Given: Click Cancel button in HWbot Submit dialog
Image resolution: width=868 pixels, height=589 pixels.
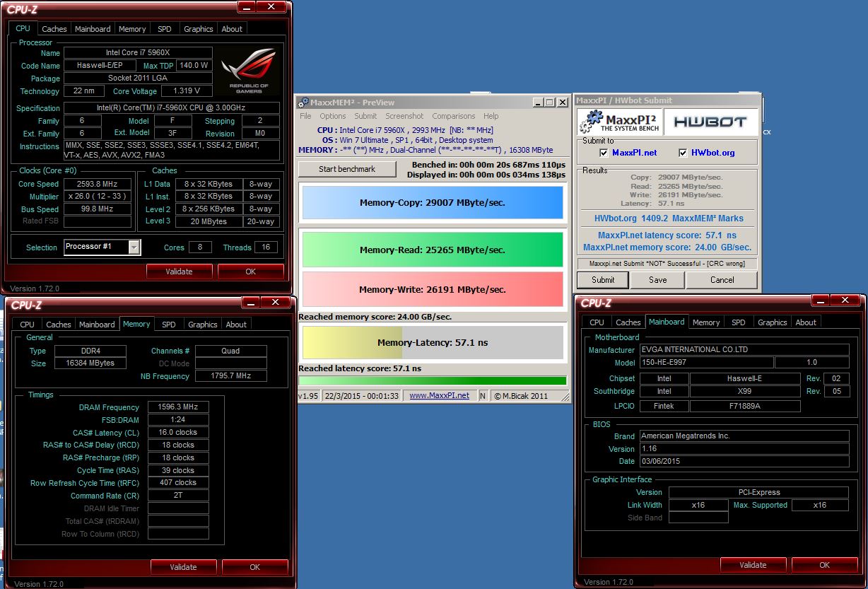Looking at the screenshot, I should click(722, 279).
